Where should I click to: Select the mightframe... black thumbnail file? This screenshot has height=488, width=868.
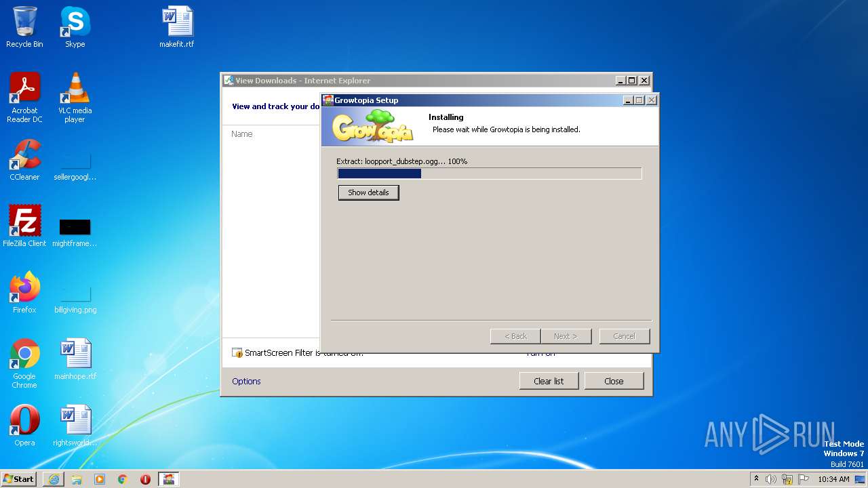(75, 232)
